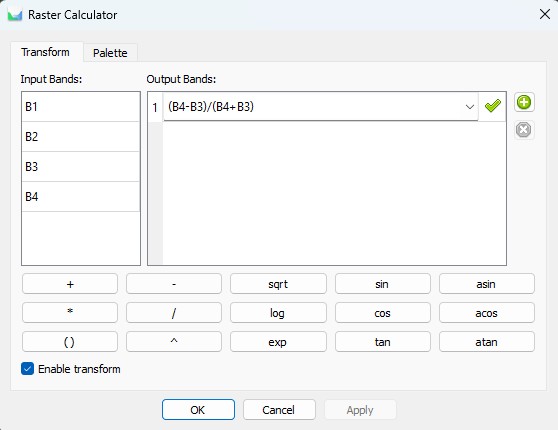Screen dimensions: 558x430
Task: Click the (B4-B3)/(B4+B3) expression field
Action: point(320,106)
